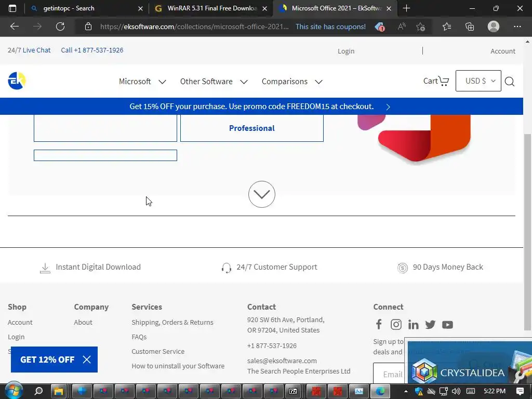
Task: Open the Favorites list icon
Action: pyautogui.click(x=447, y=26)
